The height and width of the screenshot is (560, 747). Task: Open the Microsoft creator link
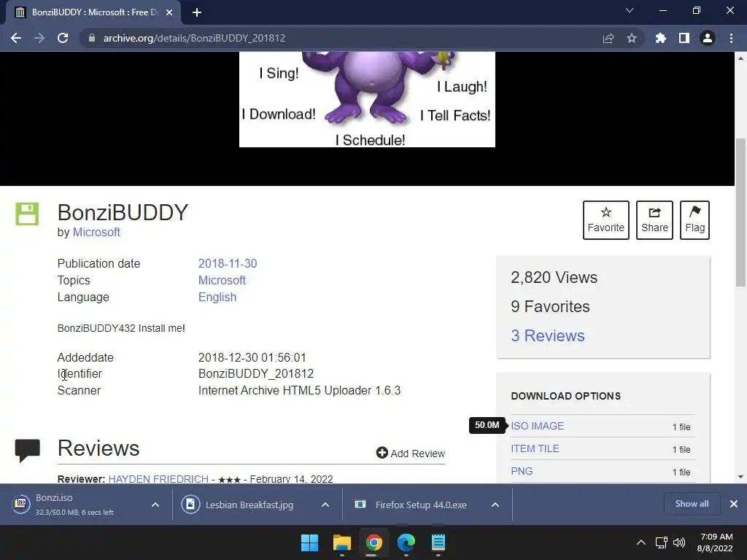point(96,233)
